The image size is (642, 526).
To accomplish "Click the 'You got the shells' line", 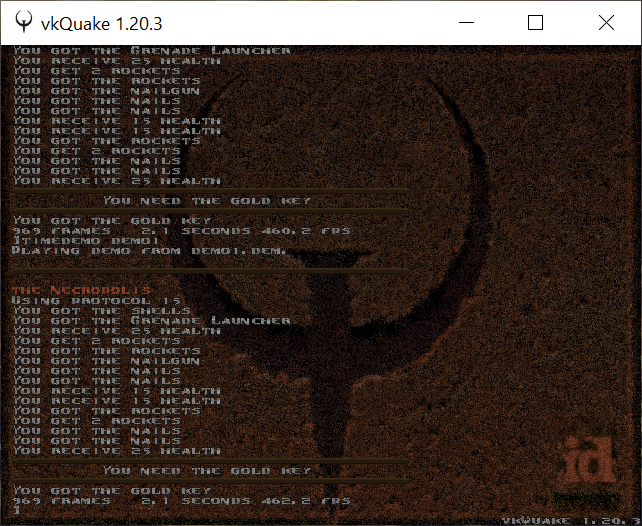I will [x=102, y=311].
